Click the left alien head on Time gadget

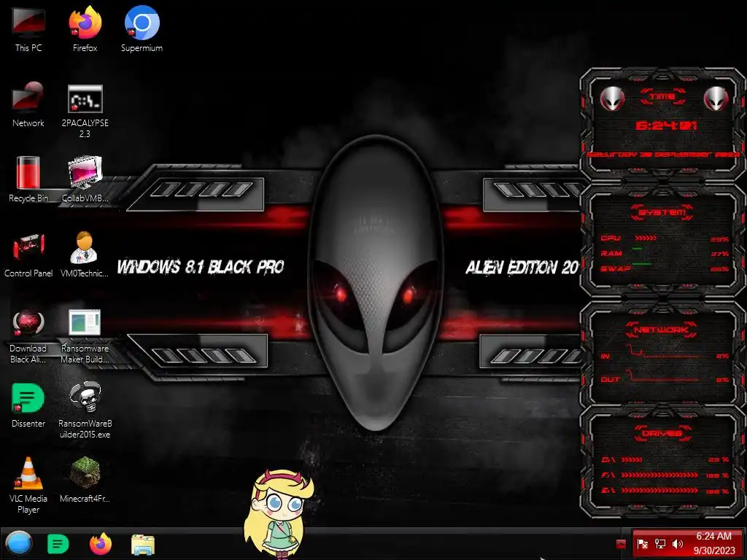click(x=612, y=99)
